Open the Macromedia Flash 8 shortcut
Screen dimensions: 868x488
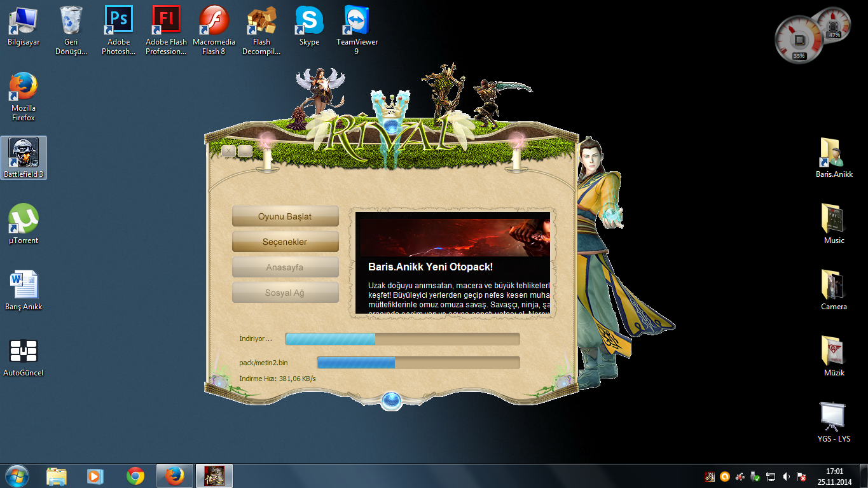pos(214,30)
